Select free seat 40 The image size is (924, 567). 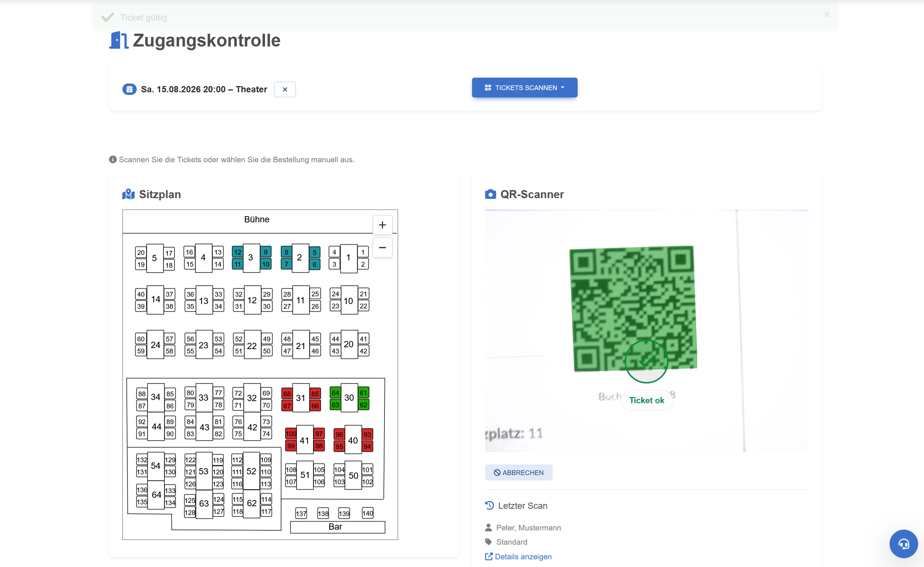[141, 294]
